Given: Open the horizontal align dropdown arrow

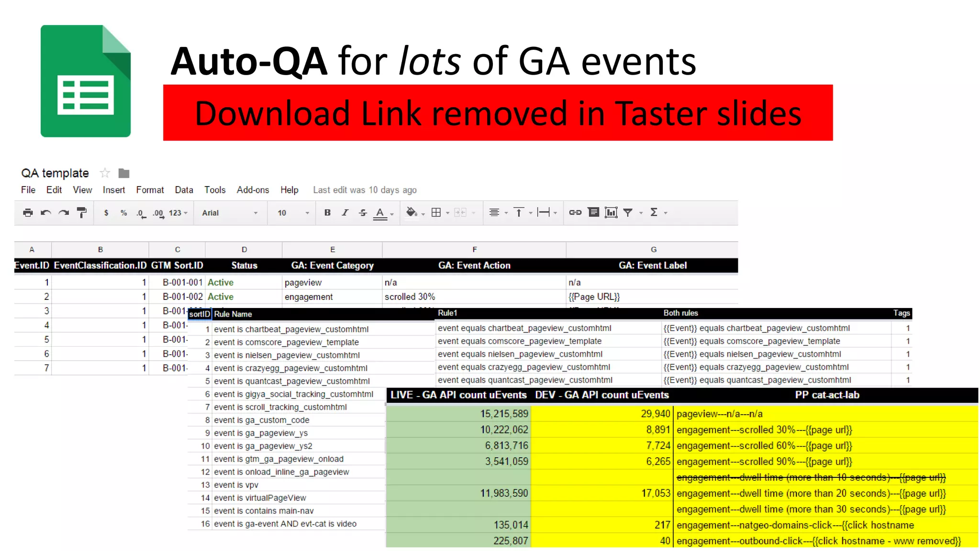Looking at the screenshot, I should (x=506, y=213).
